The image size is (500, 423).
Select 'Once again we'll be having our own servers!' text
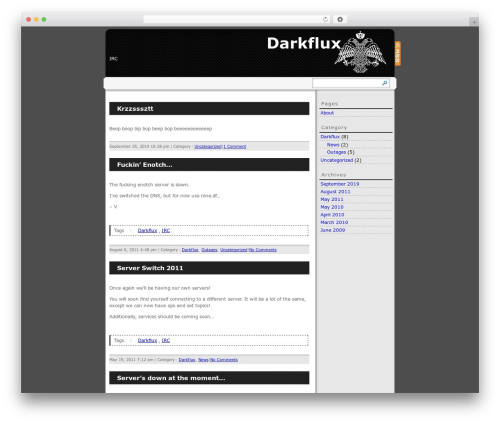pos(160,288)
